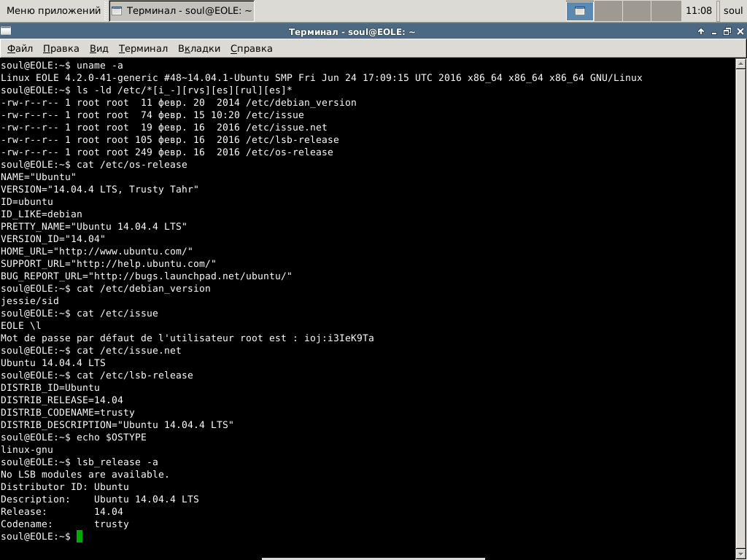Click the 11:08 clock in panel
747x560 pixels.
click(698, 10)
